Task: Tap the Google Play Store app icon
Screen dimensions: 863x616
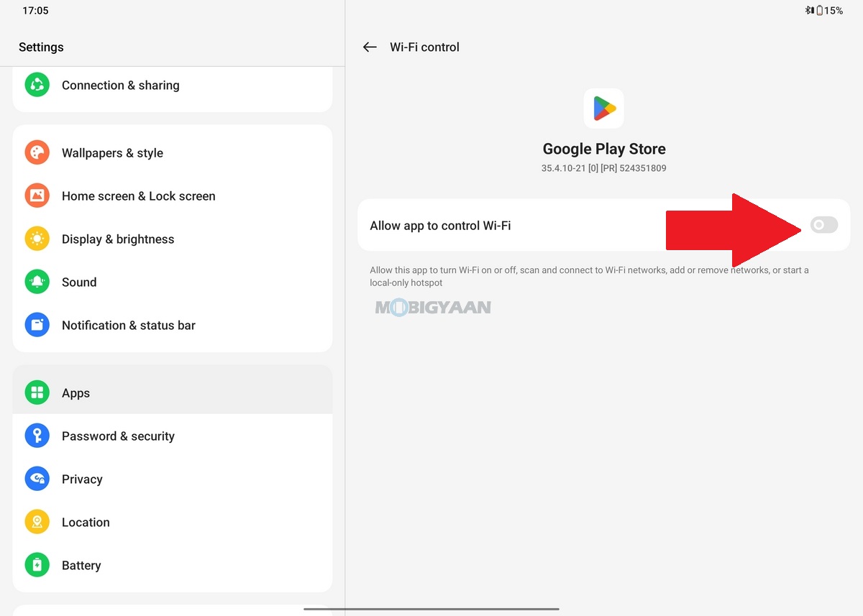Action: click(x=604, y=109)
